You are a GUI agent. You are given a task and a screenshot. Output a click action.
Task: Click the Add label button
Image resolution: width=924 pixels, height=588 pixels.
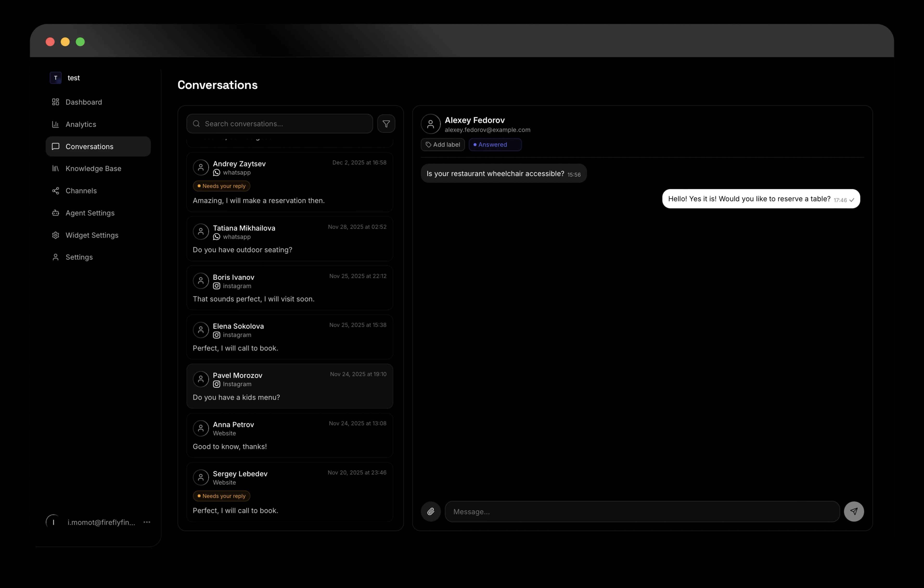443,145
